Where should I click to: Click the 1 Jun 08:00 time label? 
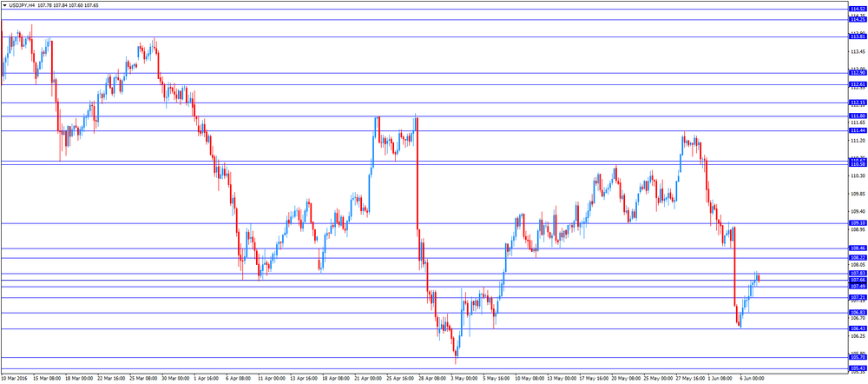[720, 378]
